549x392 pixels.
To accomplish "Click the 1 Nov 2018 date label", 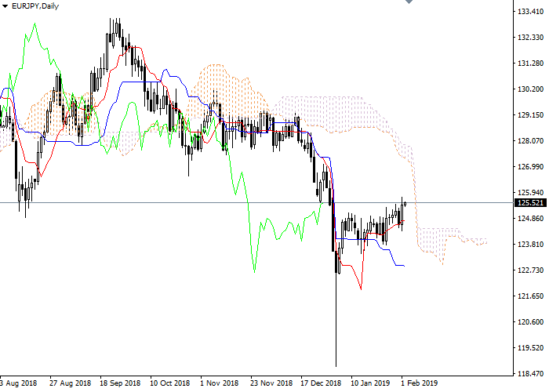I will 220,383.
